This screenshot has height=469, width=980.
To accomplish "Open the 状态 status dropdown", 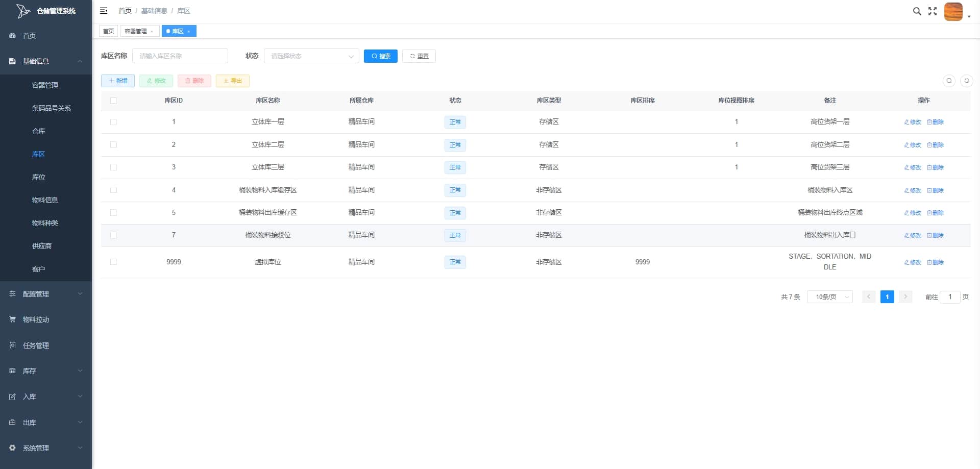I will (311, 56).
